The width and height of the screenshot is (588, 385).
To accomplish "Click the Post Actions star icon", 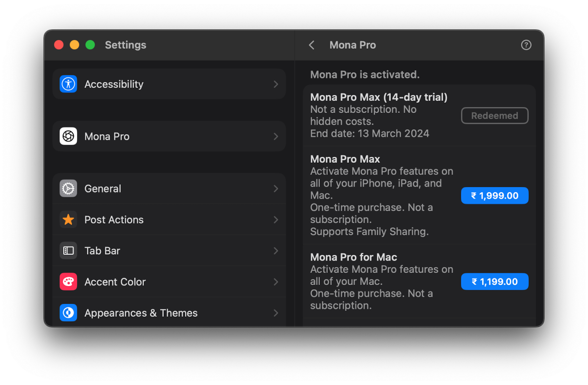I will point(68,220).
